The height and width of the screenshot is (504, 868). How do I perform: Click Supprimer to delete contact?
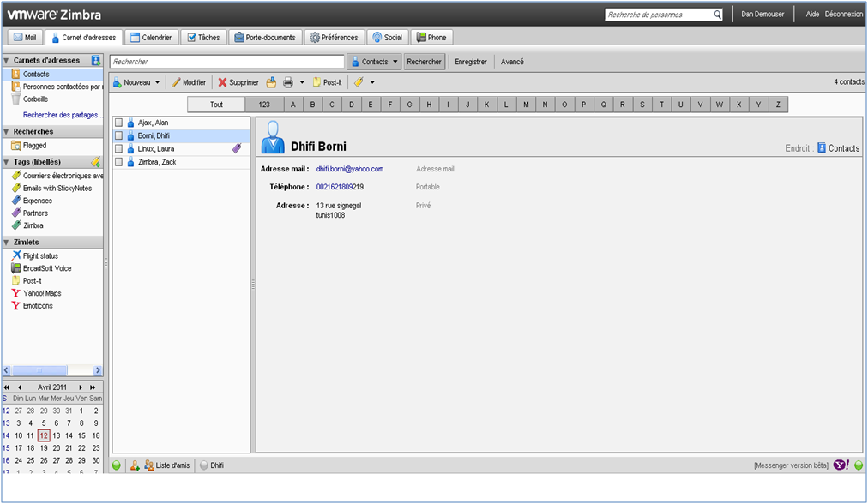(x=238, y=82)
